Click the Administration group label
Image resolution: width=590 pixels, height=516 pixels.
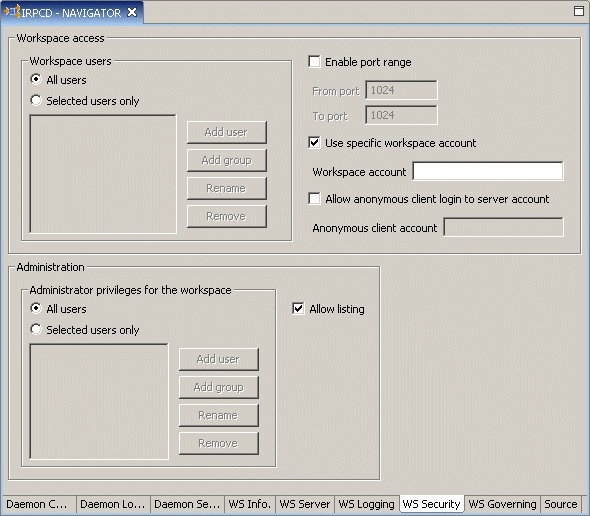coord(50,267)
